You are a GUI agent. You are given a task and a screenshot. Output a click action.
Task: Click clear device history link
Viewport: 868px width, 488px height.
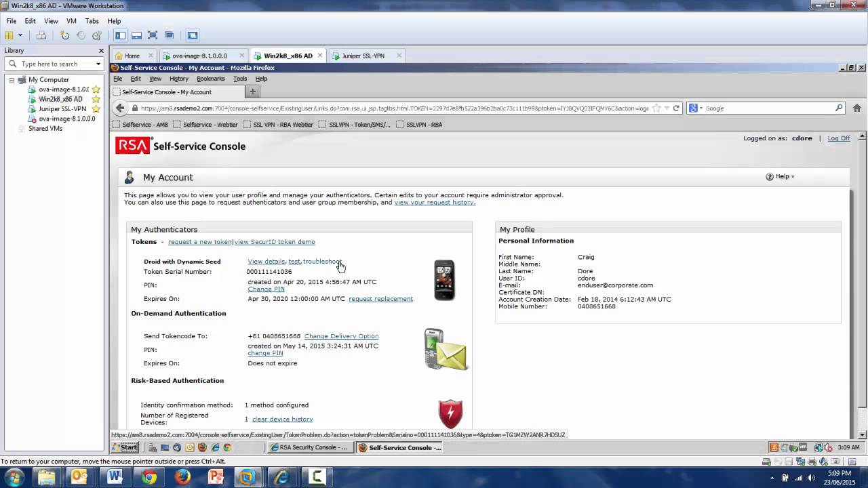282,420
